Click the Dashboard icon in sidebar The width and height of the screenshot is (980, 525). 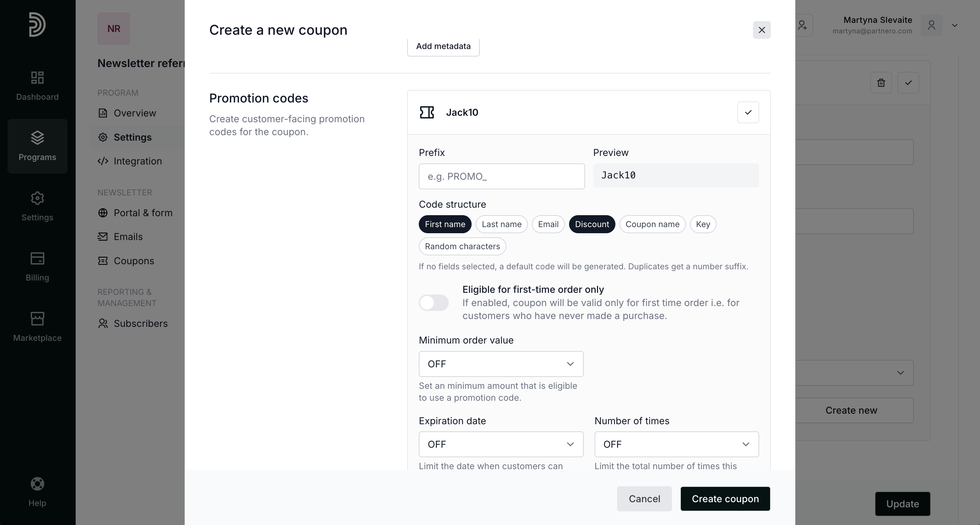tap(37, 78)
